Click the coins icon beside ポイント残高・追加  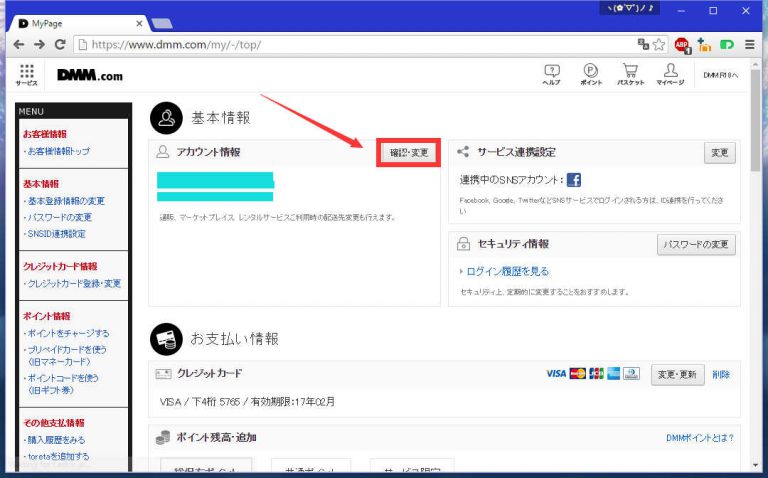point(163,437)
